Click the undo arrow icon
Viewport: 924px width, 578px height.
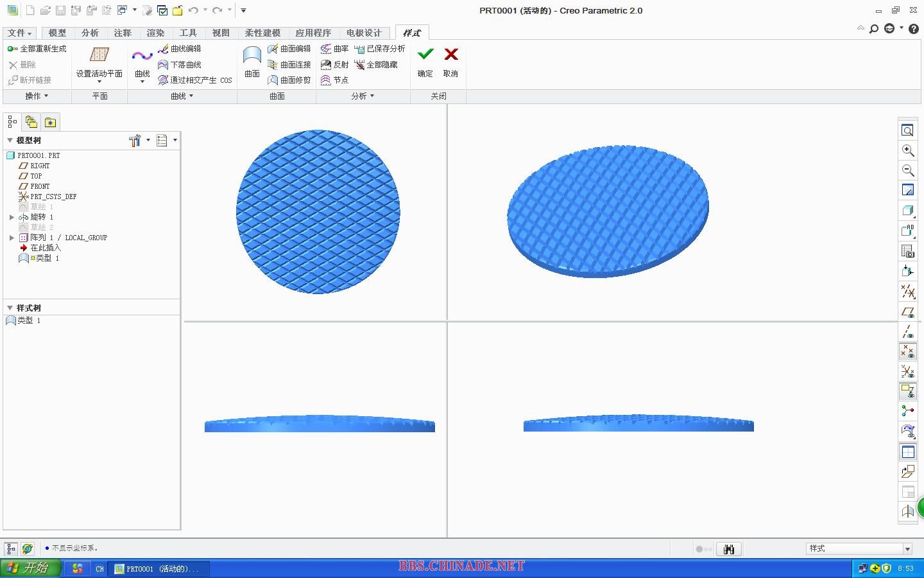(x=193, y=10)
